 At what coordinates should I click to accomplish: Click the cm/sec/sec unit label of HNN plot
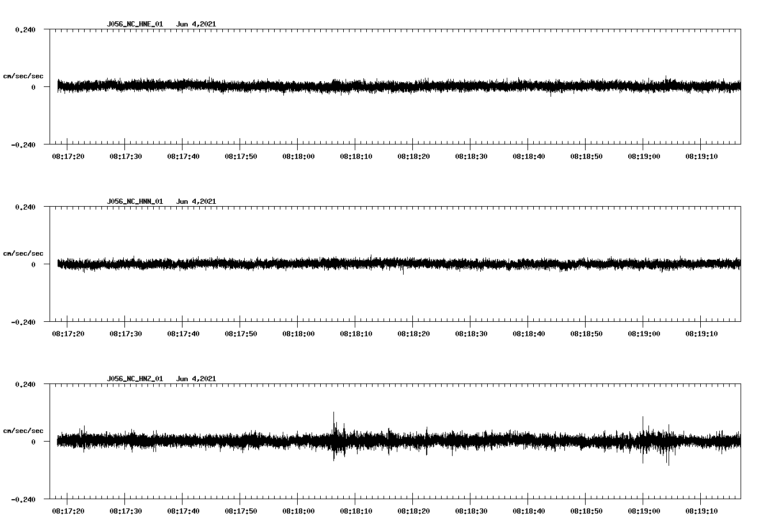click(x=23, y=253)
